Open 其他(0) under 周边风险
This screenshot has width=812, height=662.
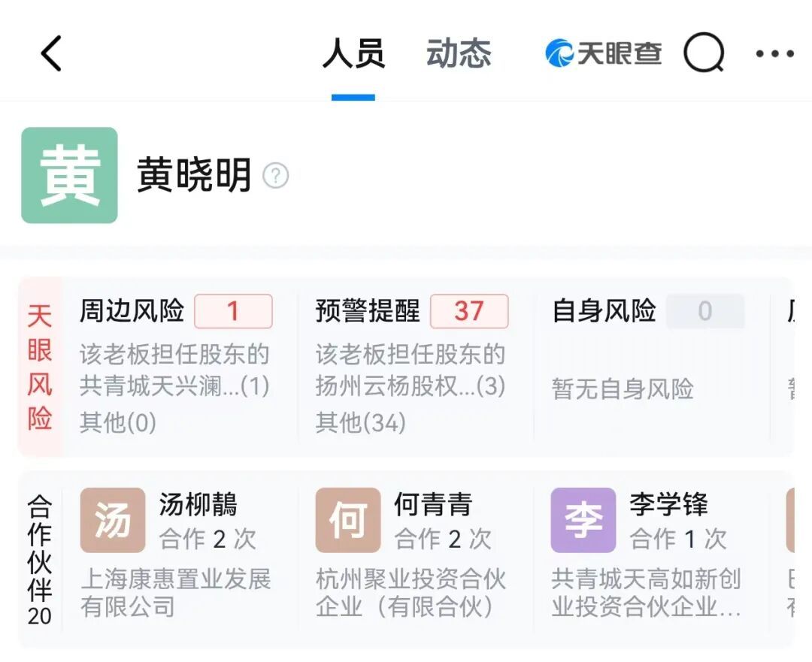pos(118,422)
